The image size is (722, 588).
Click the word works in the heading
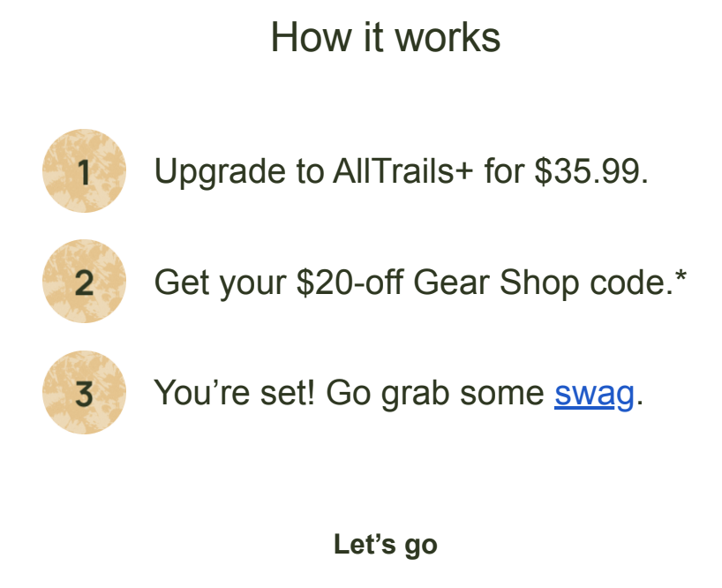(x=448, y=37)
